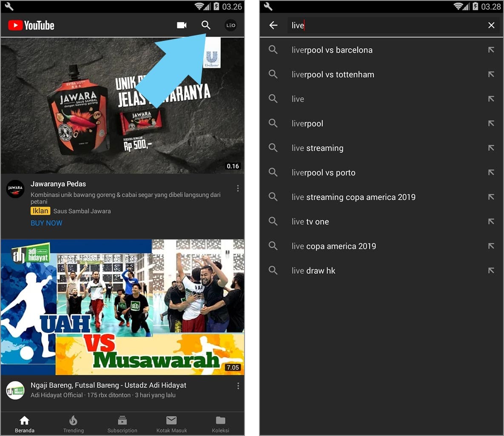Tap the BUY NOW link
The height and width of the screenshot is (436, 504).
point(46,223)
